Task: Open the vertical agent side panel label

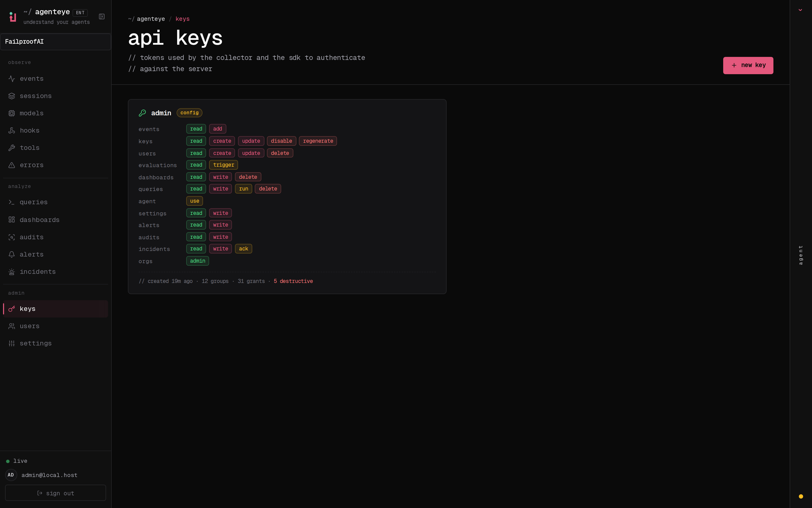Action: [x=801, y=255]
